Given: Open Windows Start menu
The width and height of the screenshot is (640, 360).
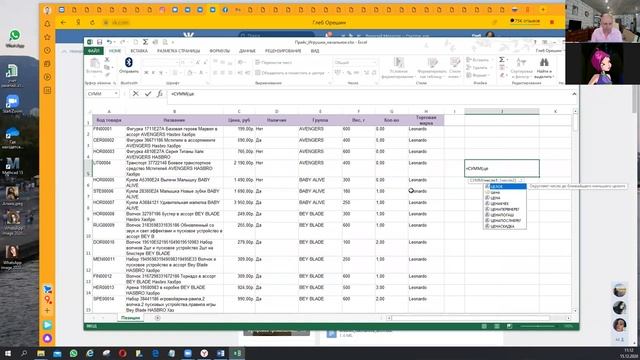Looking at the screenshot, I should pyautogui.click(x=7, y=353).
